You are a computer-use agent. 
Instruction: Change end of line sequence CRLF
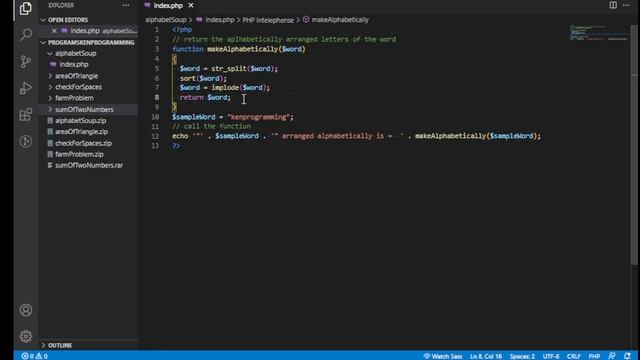[573, 356]
